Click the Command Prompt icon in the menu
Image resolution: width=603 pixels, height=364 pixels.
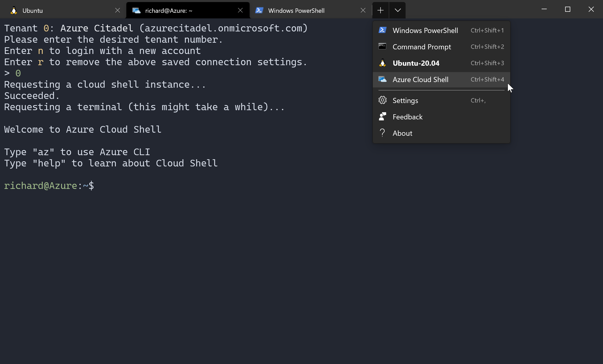pos(382,47)
